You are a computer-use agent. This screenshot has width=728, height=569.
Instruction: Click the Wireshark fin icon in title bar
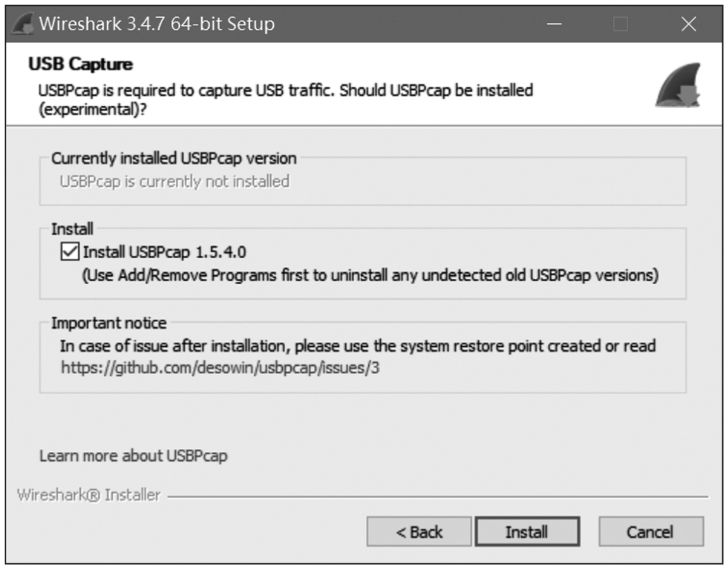[x=23, y=25]
